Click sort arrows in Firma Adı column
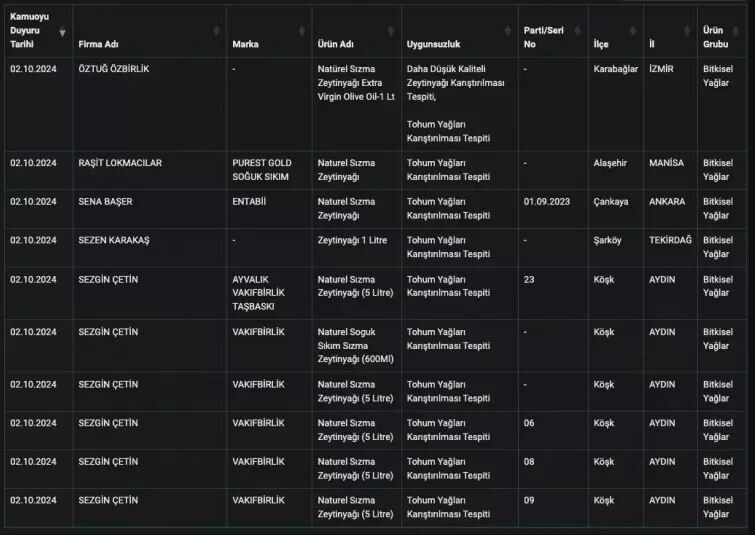Viewport: 755px width, 535px height. pos(217,31)
